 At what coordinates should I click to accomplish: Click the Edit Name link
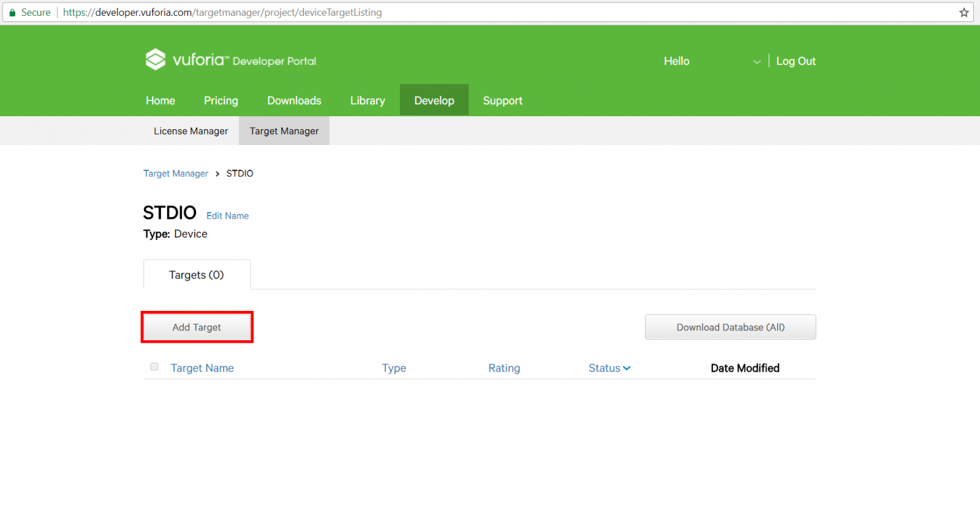point(227,216)
